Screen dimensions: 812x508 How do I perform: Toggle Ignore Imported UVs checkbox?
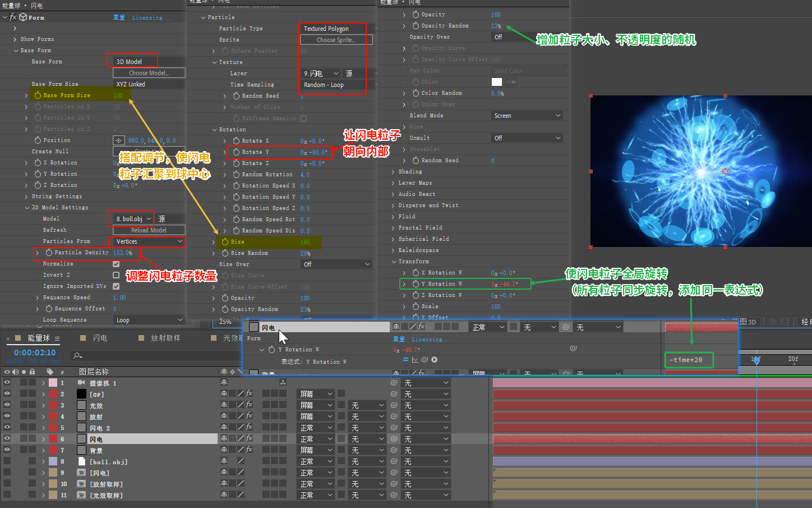click(116, 286)
